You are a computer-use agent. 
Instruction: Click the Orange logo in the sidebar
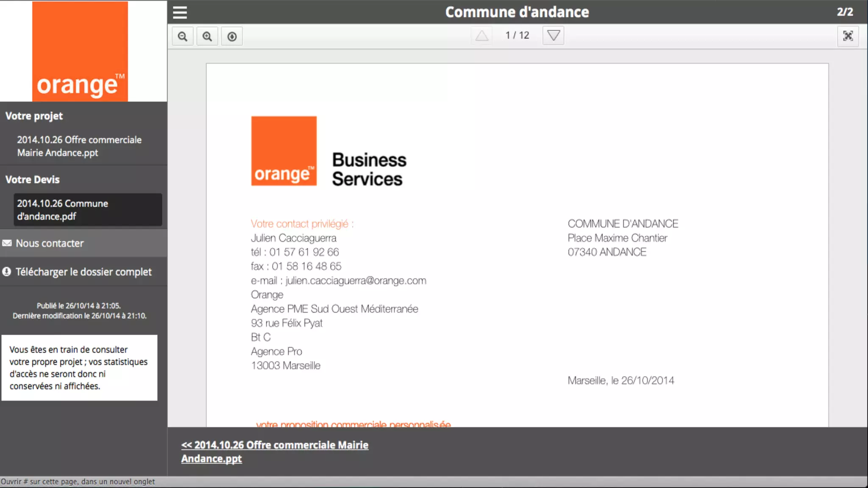click(80, 51)
